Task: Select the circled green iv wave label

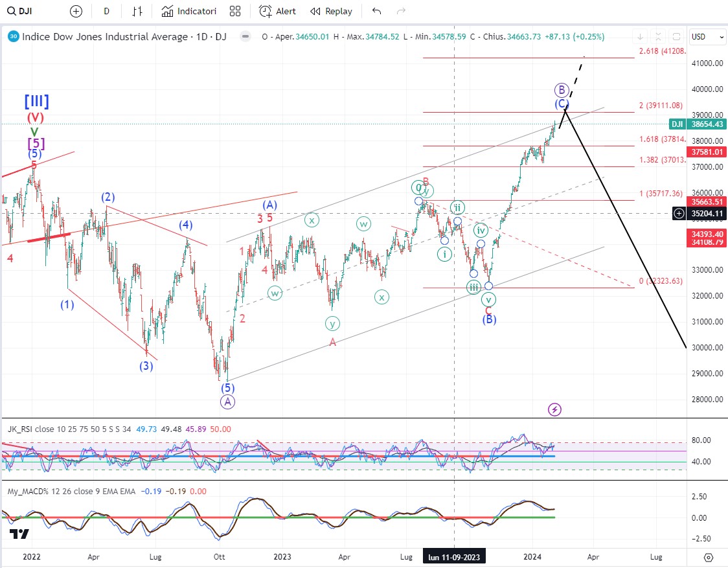Action: [x=481, y=231]
